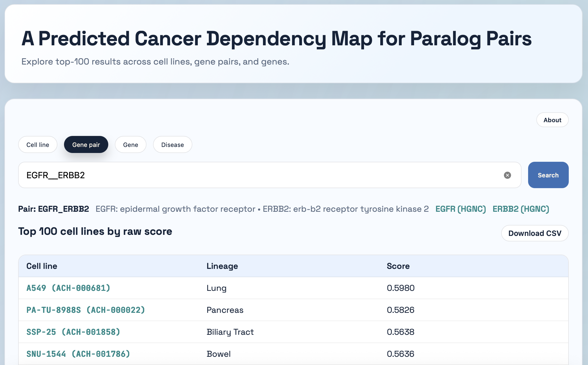Open the A549 (ACH-000681) cell line
588x365 pixels.
(68, 288)
